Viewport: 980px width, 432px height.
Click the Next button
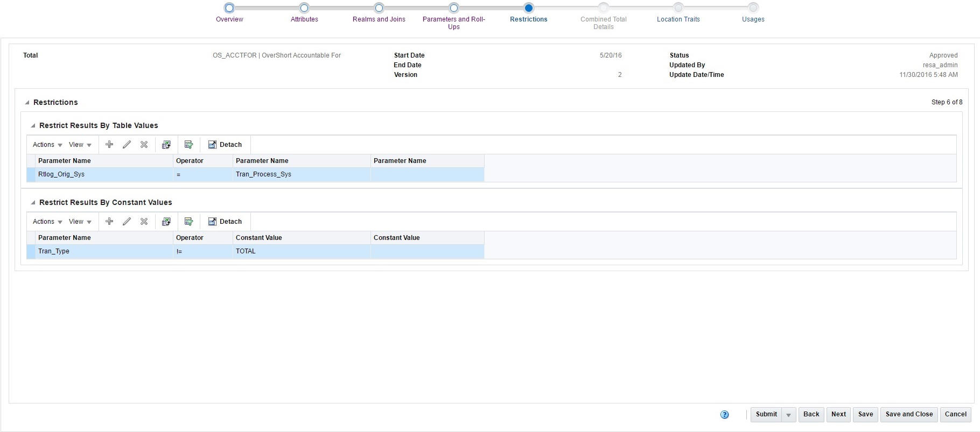pos(838,414)
